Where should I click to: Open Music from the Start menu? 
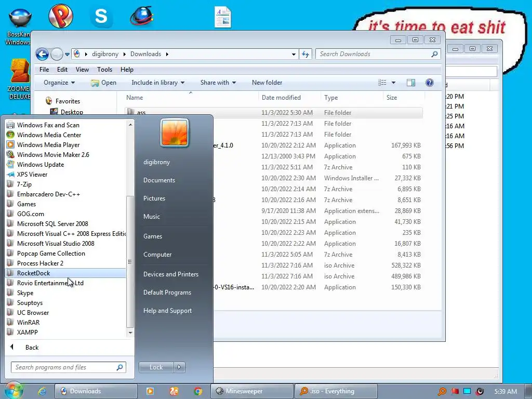[151, 217]
